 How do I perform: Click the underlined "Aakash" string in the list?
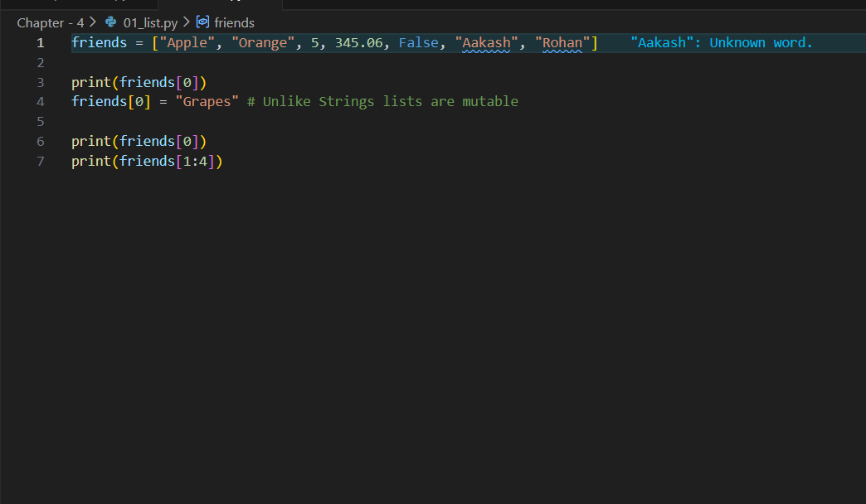(487, 42)
